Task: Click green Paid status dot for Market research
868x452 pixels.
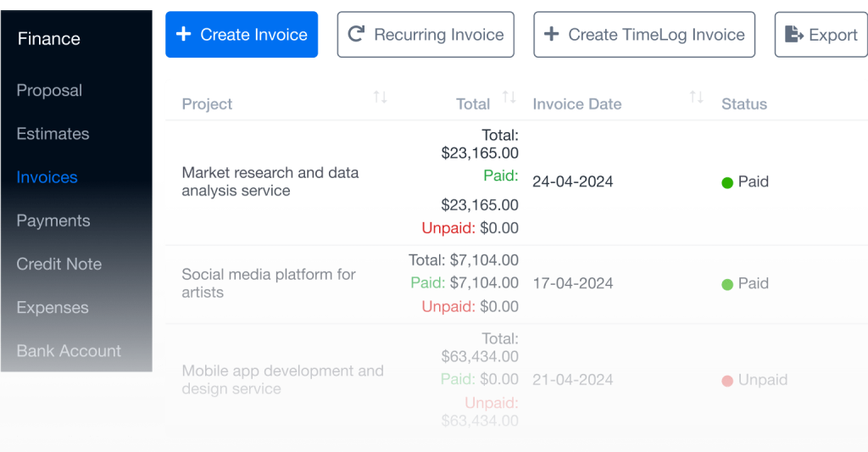Action: [x=726, y=182]
